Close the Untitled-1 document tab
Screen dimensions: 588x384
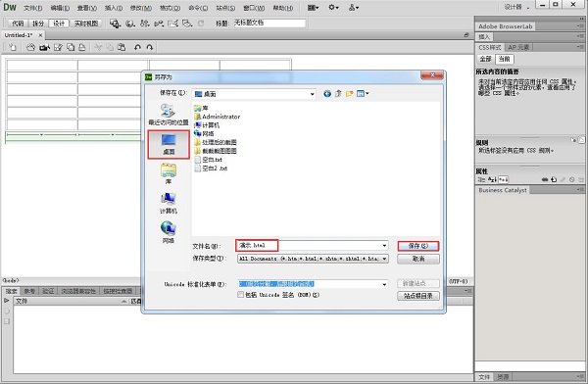point(40,35)
